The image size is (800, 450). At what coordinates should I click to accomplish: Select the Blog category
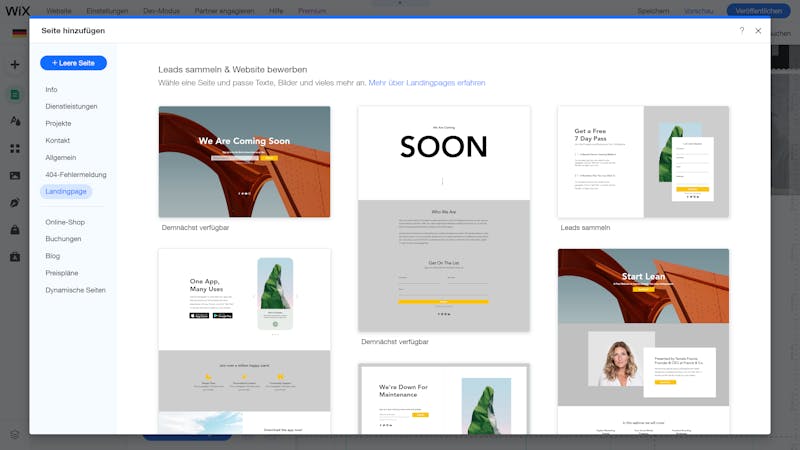point(53,256)
